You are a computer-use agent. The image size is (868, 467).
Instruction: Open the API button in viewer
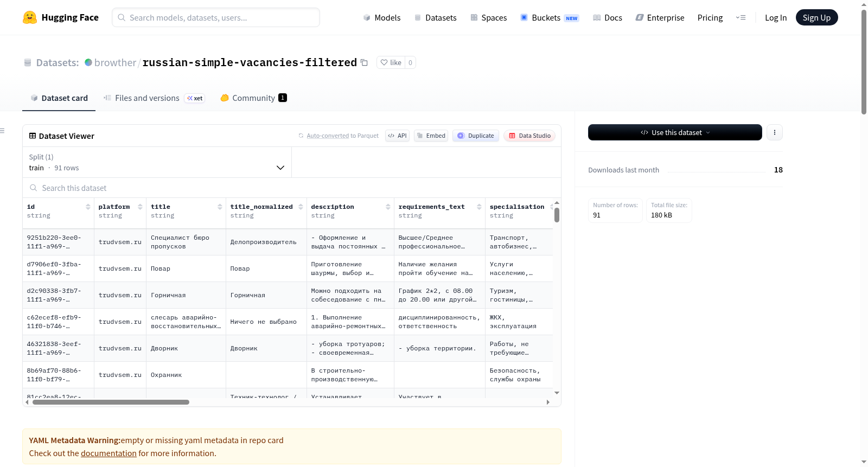(x=397, y=136)
